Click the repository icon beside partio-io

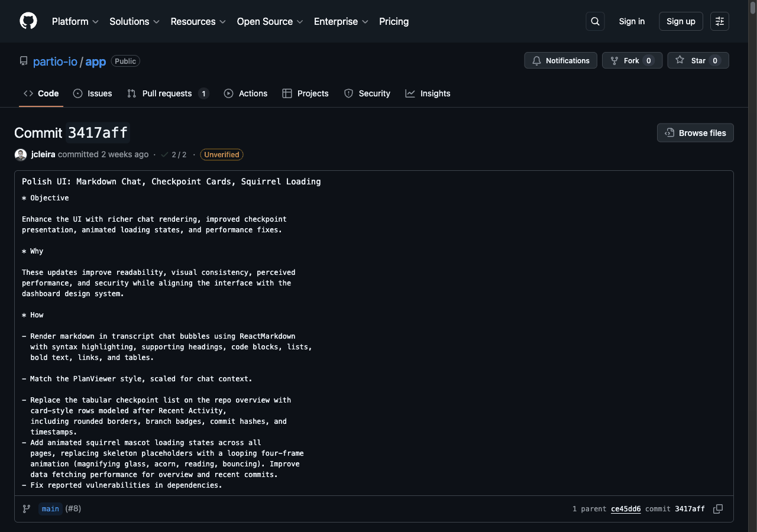[x=24, y=61]
